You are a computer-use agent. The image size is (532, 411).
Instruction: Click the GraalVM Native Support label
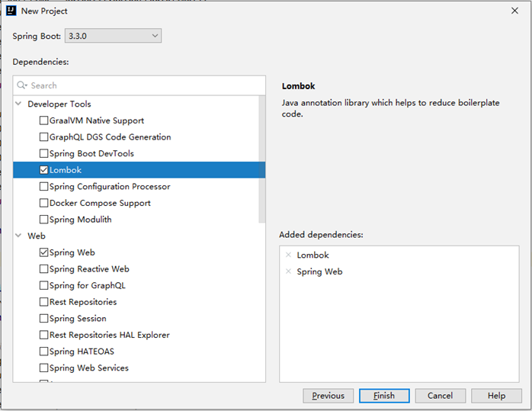click(97, 120)
